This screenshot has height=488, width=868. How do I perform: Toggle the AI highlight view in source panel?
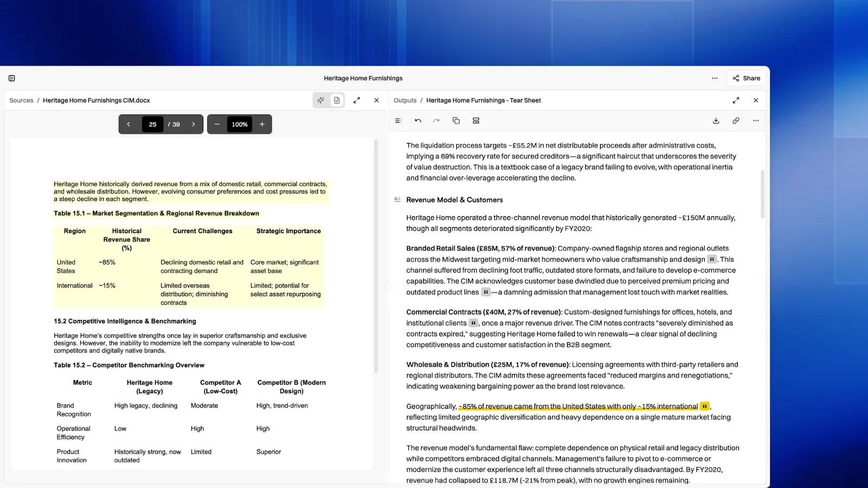[321, 100]
